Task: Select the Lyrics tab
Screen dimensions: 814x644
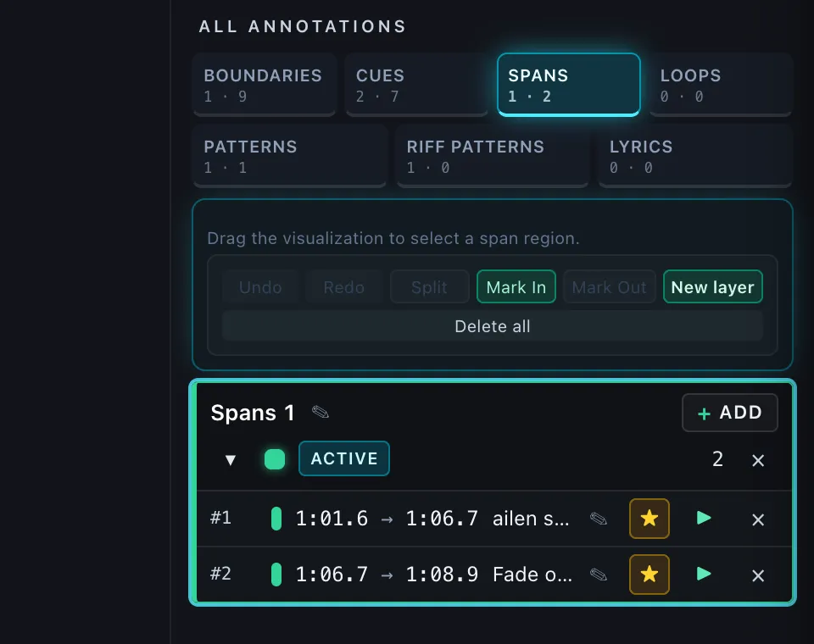Action: [x=695, y=156]
